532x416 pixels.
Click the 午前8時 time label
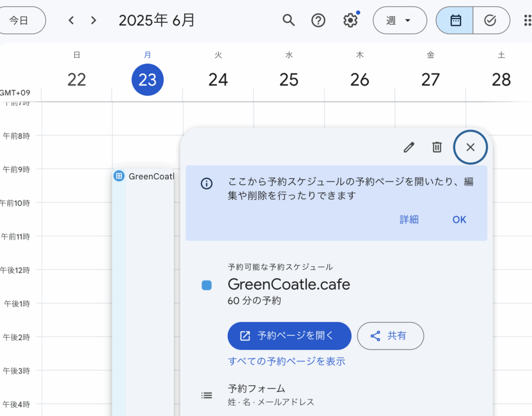16,136
